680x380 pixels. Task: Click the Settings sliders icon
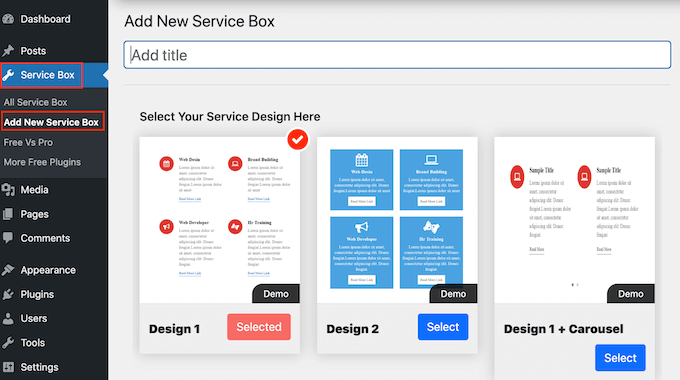pos(8,367)
